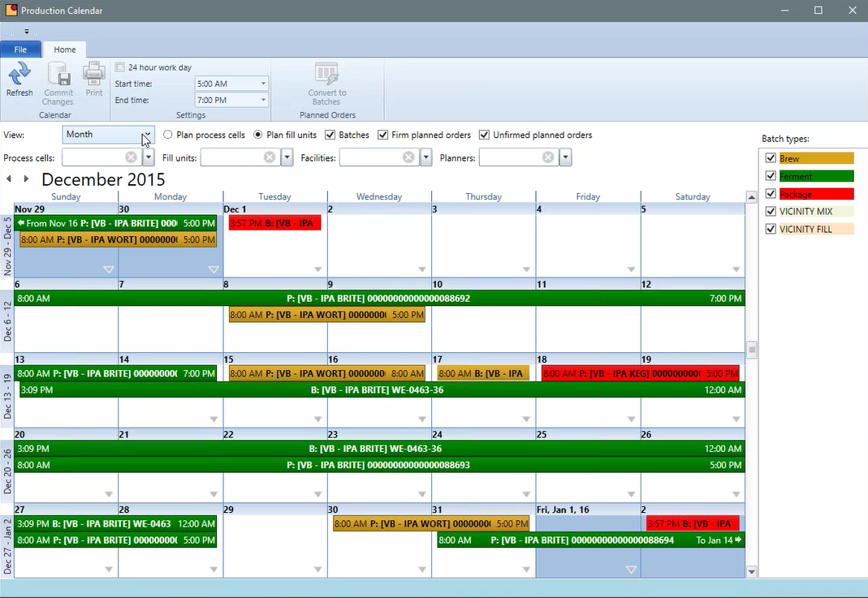
Task: Clear the Planners filter field
Action: (548, 157)
